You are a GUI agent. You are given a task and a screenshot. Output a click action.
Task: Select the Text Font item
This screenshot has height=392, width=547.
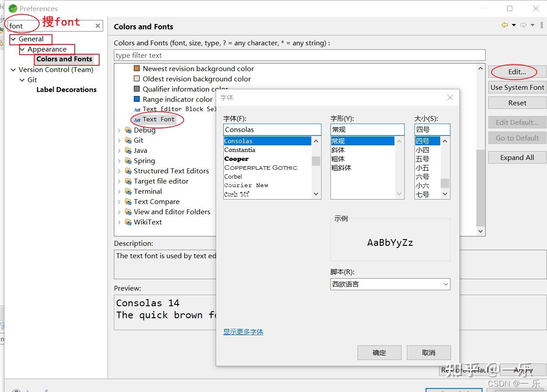coord(158,120)
